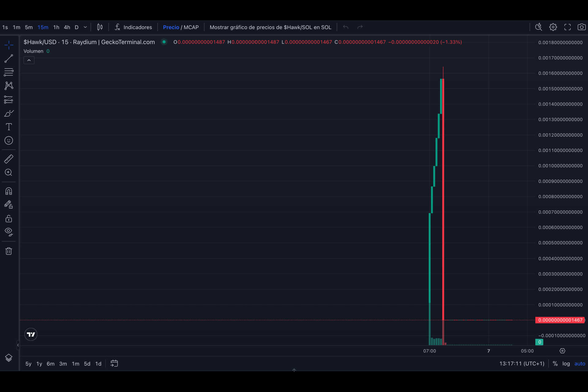The width and height of the screenshot is (588, 392).
Task: Activate the zoom in tool
Action: pos(9,172)
